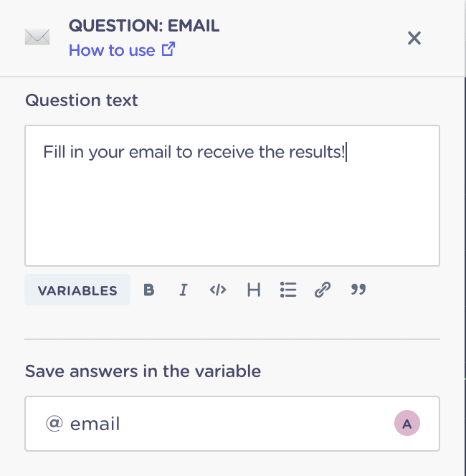Insert a blockquote with the quote icon
The height and width of the screenshot is (476, 466).
[x=358, y=290]
